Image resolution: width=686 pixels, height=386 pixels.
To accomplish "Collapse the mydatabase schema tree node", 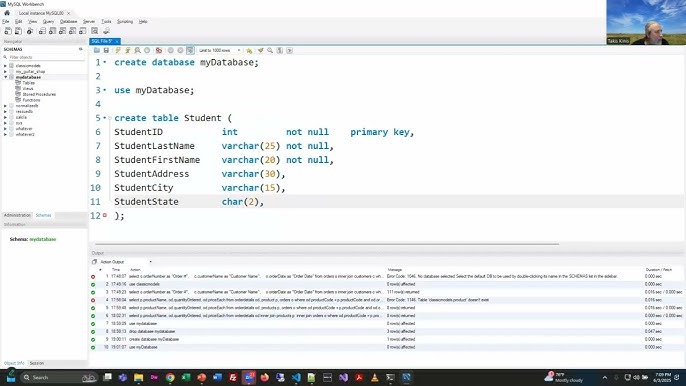I will coord(5,77).
